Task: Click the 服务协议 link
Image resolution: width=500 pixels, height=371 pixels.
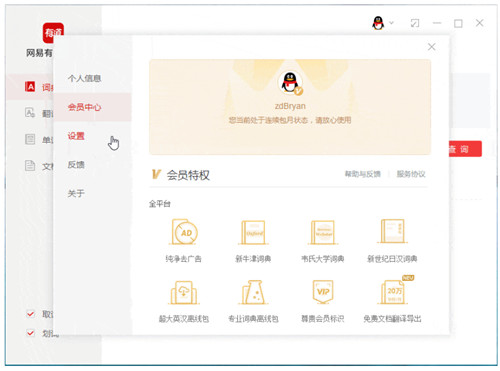Action: tap(411, 174)
